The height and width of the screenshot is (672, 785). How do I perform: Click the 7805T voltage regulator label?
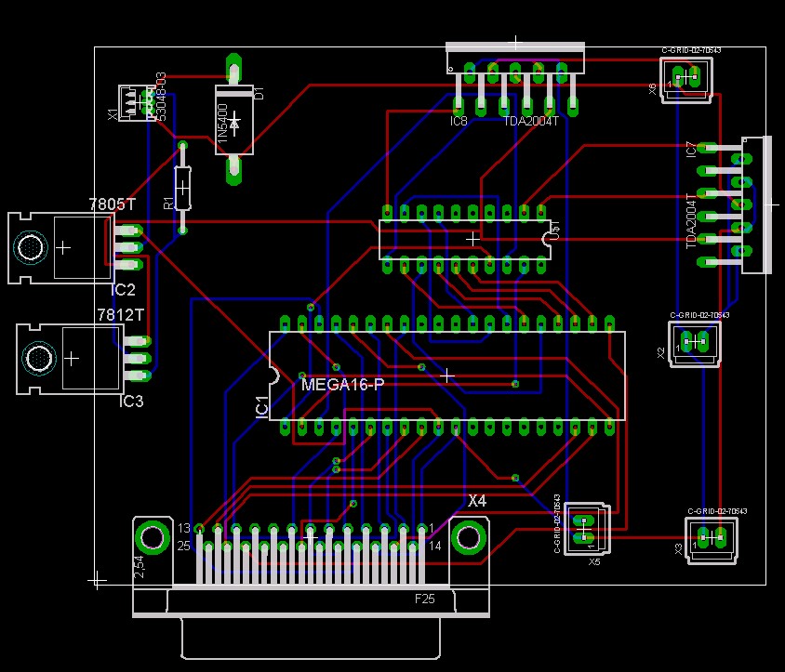pyautogui.click(x=111, y=204)
